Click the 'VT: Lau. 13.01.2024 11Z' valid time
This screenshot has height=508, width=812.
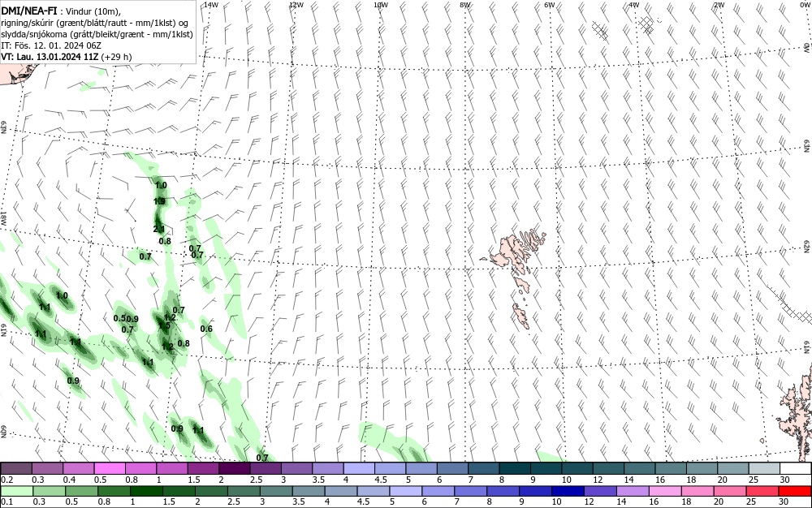point(50,56)
